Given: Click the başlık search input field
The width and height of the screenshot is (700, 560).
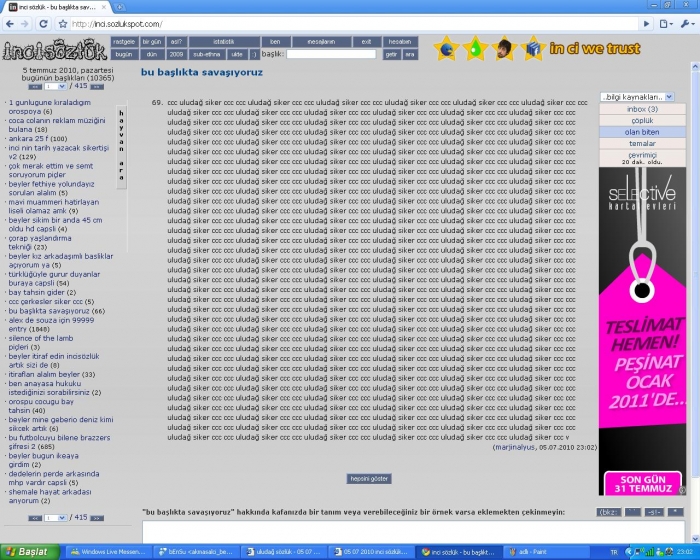Looking at the screenshot, I should click(331, 54).
